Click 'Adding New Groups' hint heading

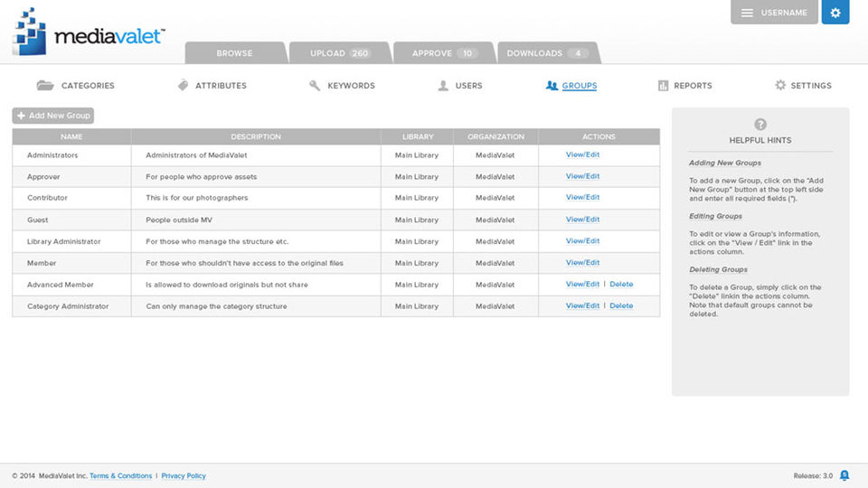(x=724, y=163)
